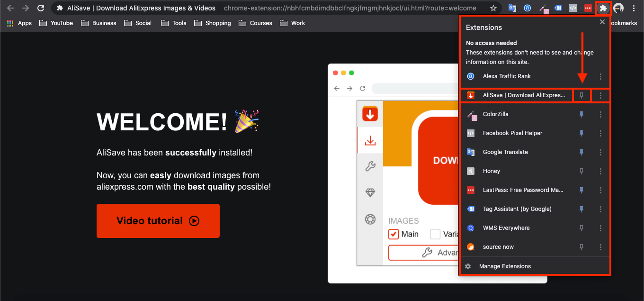Unpin Tag Assistant from the toolbar
This screenshot has width=644, height=301.
coord(582,209)
